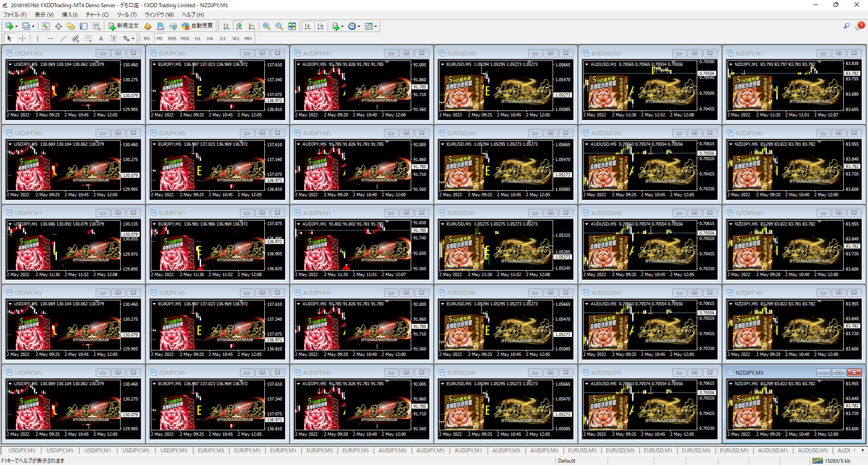Show more chart tabs to the right
The height and width of the screenshot is (465, 868).
point(863,450)
